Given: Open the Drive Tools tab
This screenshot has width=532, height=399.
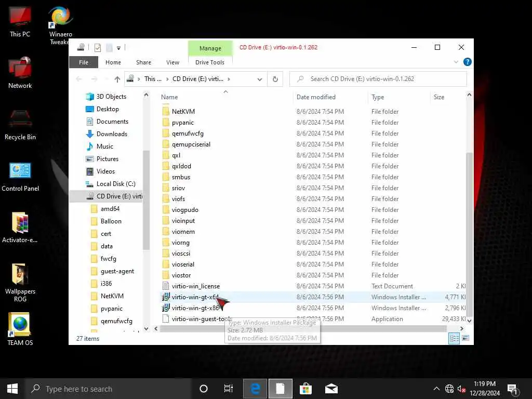Looking at the screenshot, I should click(210, 62).
